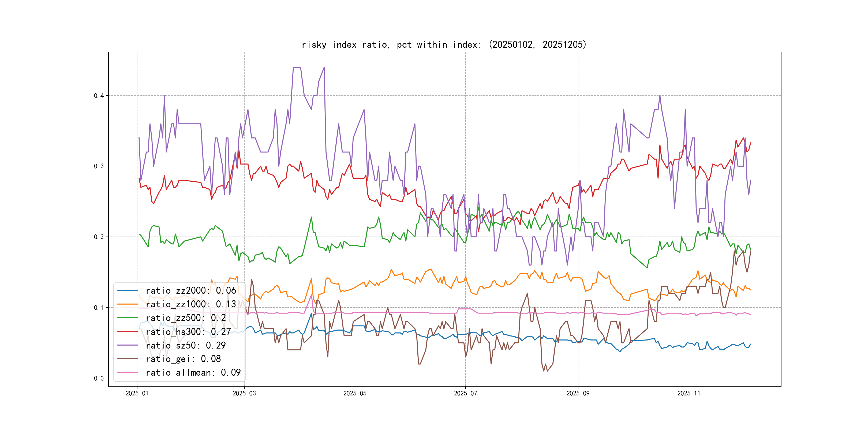Select the ratio_sz50: 0.29 legend label
The height and width of the screenshot is (434, 868).
(186, 345)
